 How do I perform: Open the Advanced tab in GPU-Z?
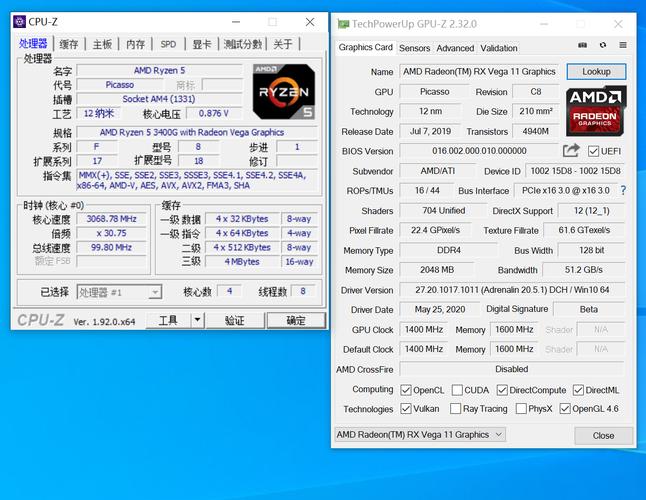pos(455,48)
